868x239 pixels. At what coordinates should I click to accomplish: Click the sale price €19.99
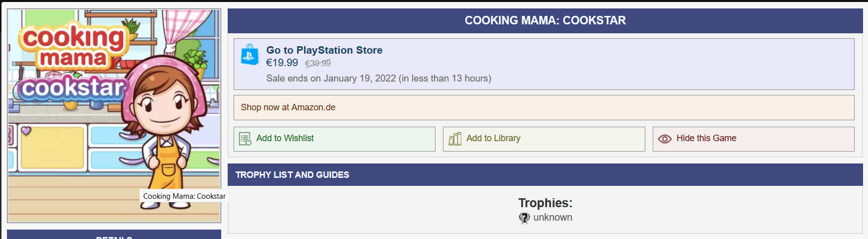[x=282, y=63]
